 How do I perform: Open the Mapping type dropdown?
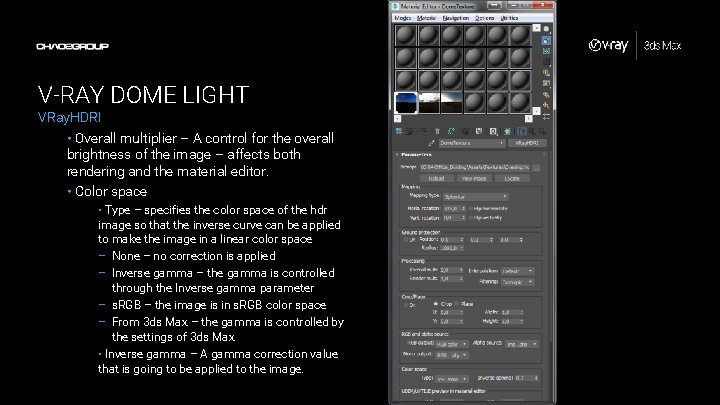pyautogui.click(x=475, y=197)
